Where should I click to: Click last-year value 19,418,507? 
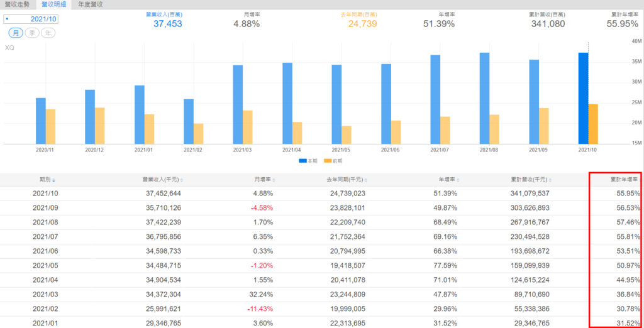347,266
